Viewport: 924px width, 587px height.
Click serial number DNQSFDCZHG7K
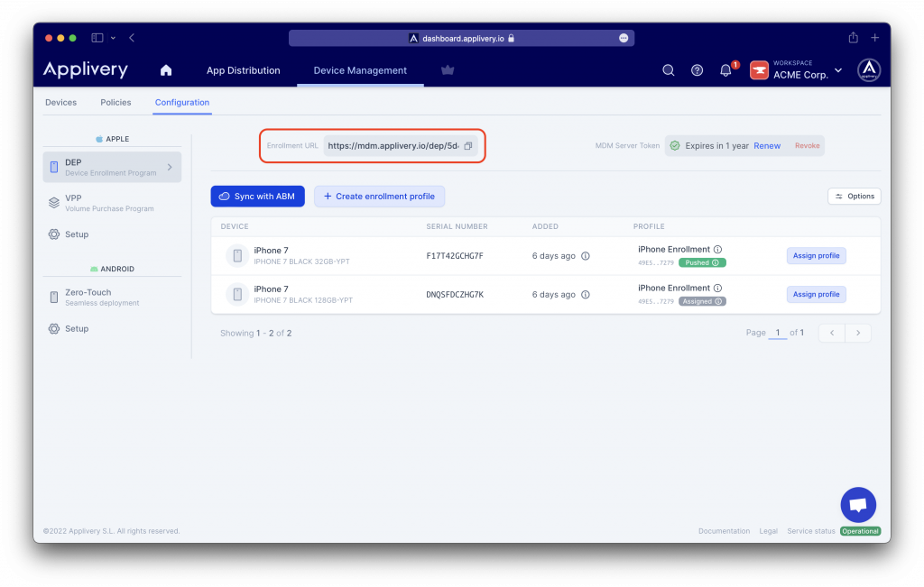coord(455,295)
